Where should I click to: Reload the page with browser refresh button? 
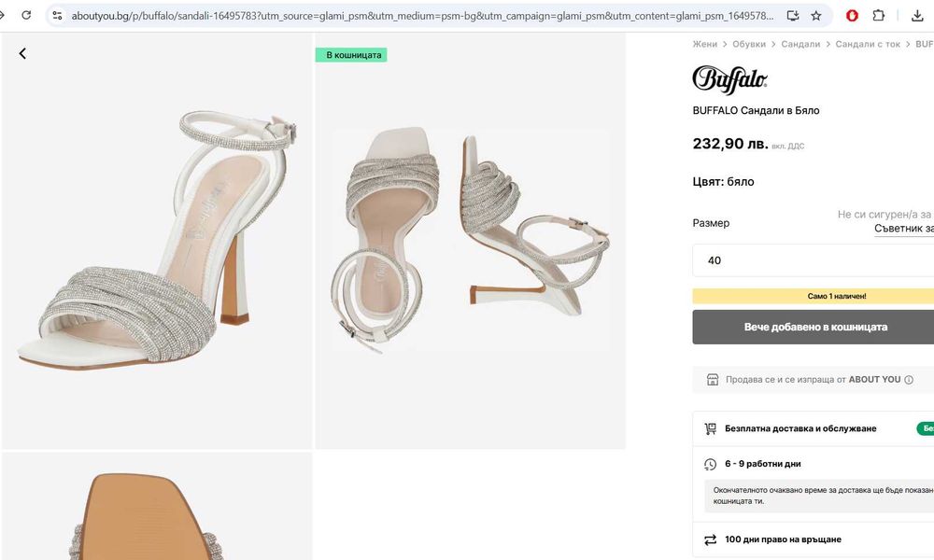click(26, 16)
